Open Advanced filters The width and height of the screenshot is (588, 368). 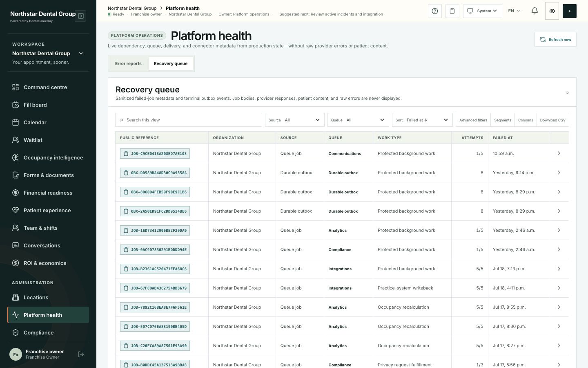(473, 120)
